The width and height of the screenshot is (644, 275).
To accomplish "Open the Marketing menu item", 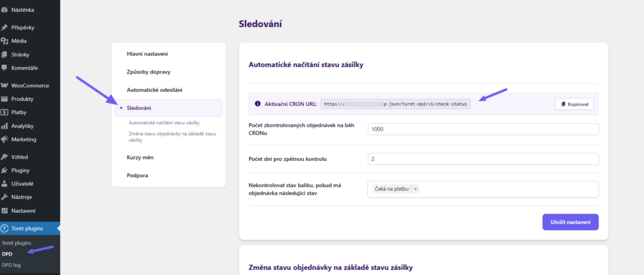I will click(x=30, y=139).
